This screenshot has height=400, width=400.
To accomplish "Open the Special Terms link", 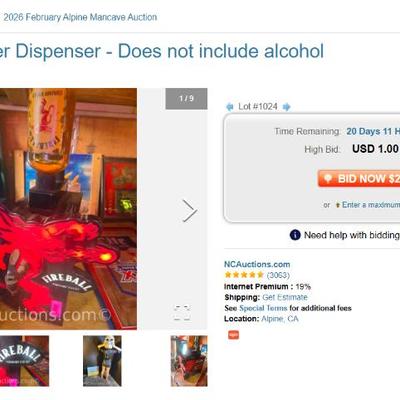I will pyautogui.click(x=263, y=308).
